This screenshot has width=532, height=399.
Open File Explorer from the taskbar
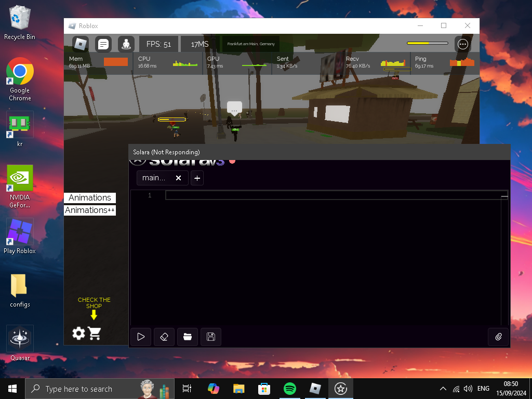click(238, 389)
